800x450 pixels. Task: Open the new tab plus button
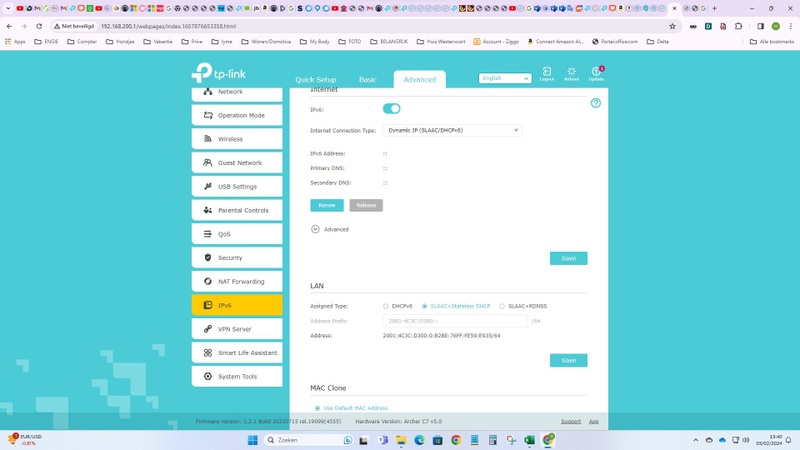[714, 8]
